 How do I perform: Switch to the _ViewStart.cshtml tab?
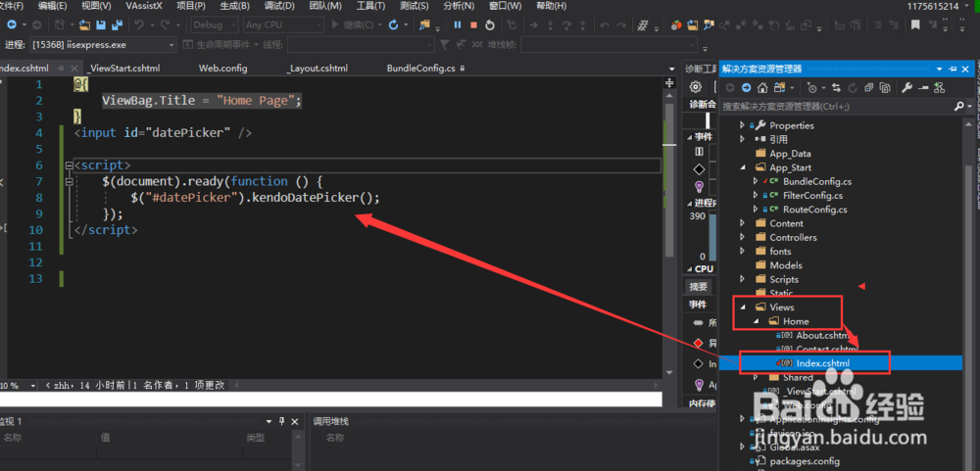123,69
